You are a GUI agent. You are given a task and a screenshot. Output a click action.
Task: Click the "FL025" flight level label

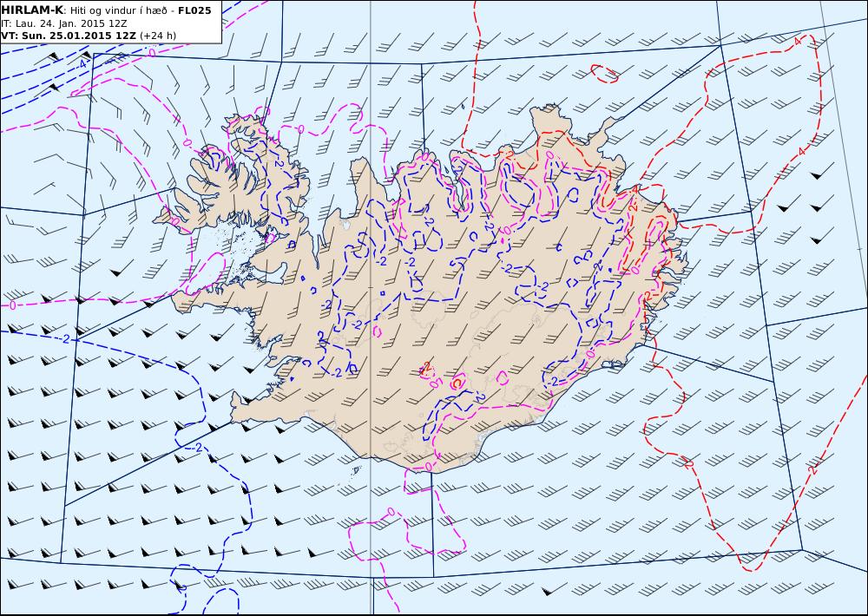pos(194,10)
